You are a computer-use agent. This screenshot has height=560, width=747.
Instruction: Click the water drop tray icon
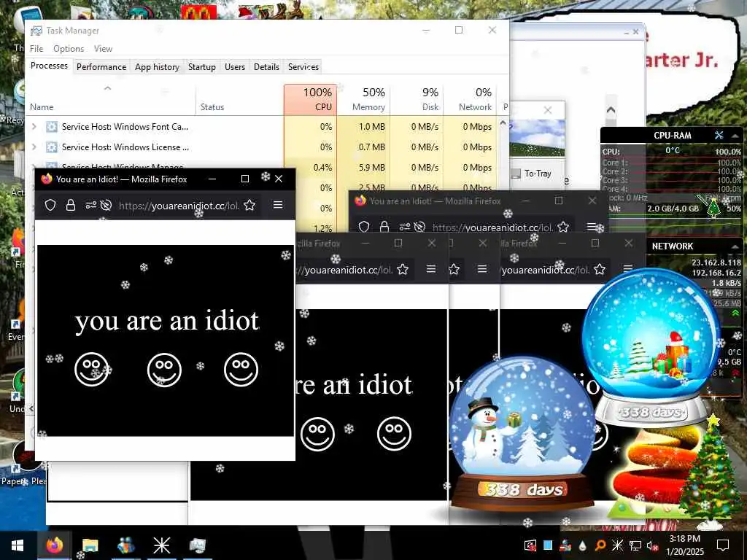click(582, 545)
